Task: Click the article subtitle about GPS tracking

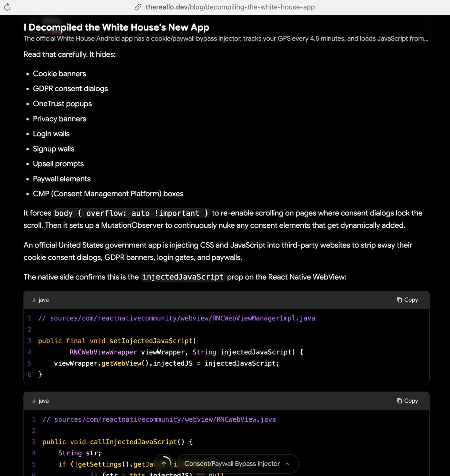Action: point(226,38)
